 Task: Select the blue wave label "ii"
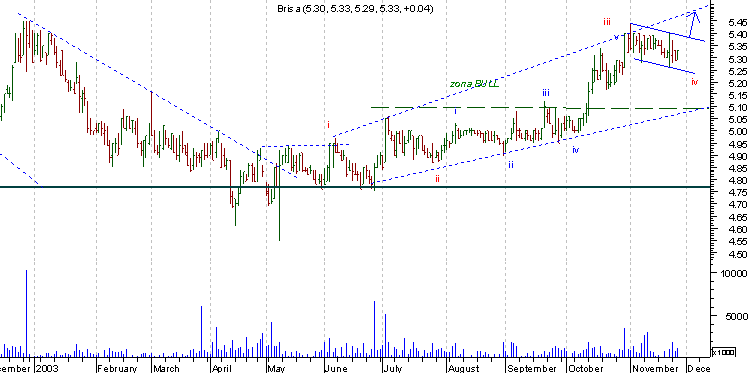point(511,164)
